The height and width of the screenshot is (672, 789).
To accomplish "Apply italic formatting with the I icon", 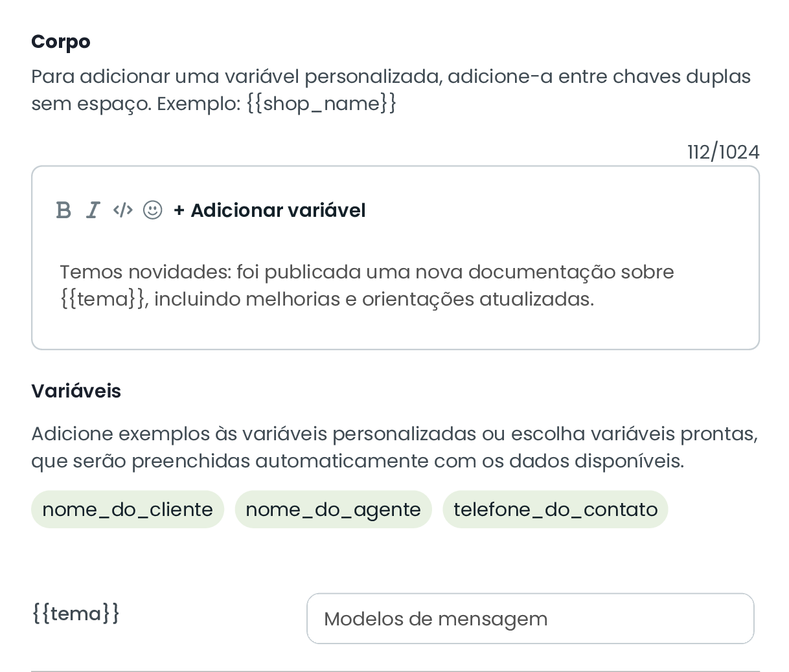I will tap(93, 210).
